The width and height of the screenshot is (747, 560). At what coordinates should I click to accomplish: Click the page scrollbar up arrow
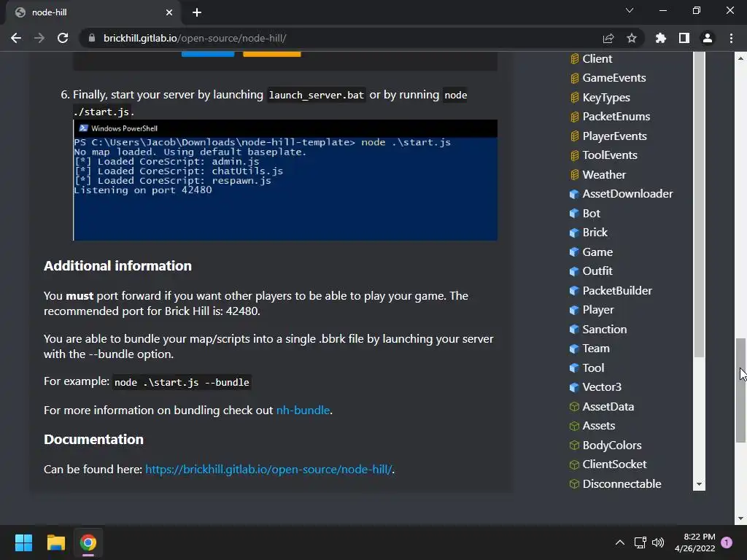(x=740, y=58)
